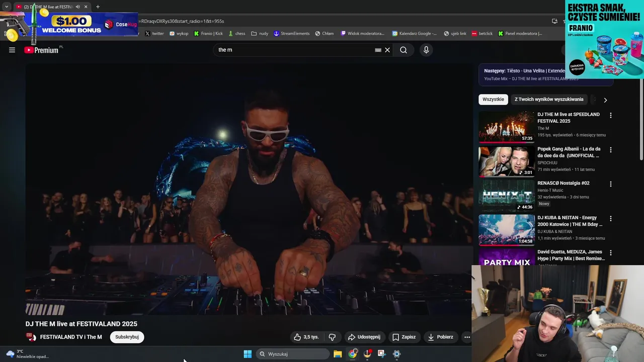Share video with Udostępnij button
The image size is (644, 362).
click(364, 337)
